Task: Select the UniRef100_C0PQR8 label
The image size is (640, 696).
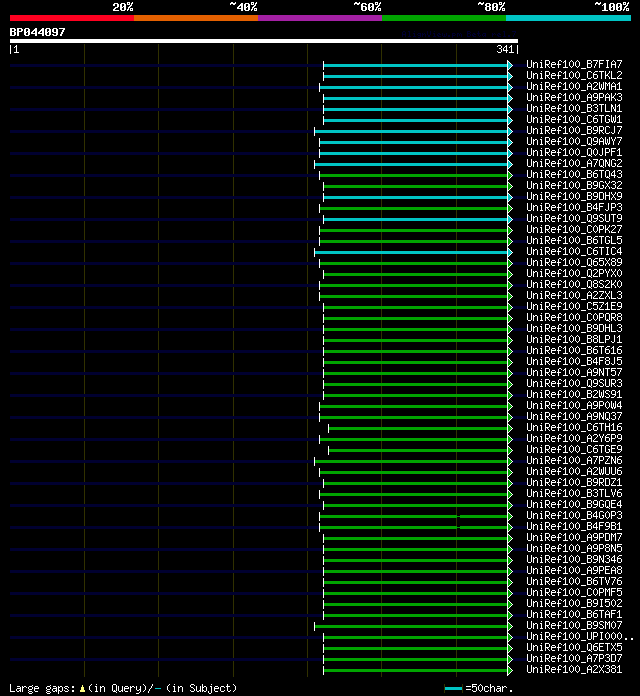Action: point(574,317)
